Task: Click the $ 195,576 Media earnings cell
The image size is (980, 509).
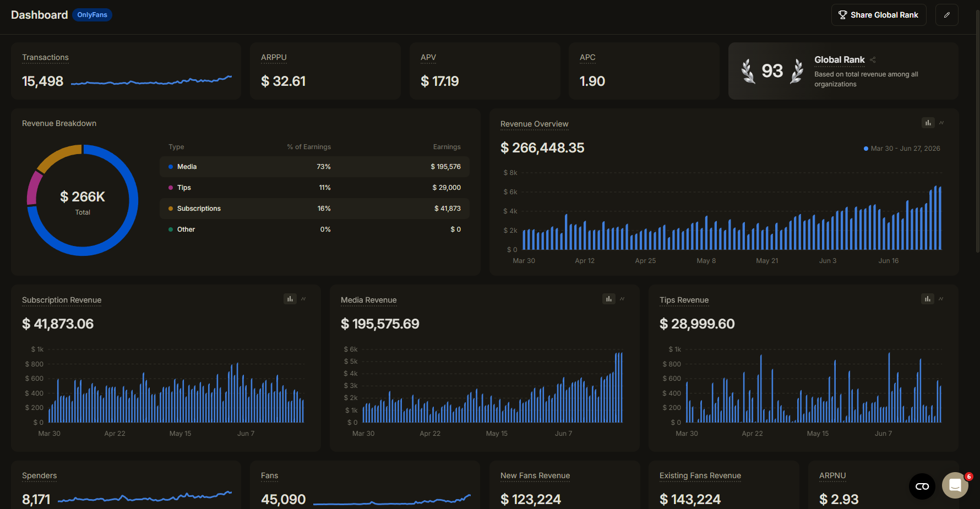Action: [x=445, y=167]
